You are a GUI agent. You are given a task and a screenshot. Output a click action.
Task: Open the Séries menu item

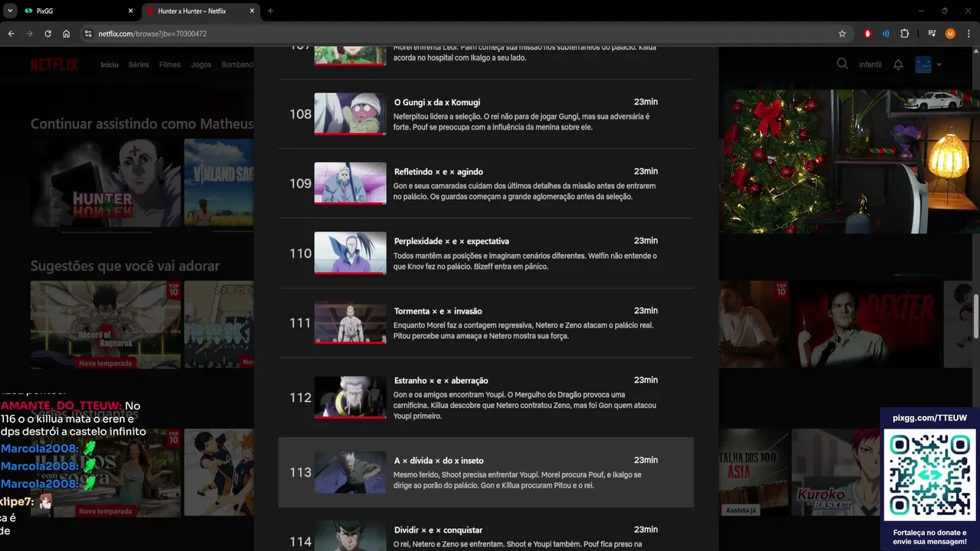(139, 65)
